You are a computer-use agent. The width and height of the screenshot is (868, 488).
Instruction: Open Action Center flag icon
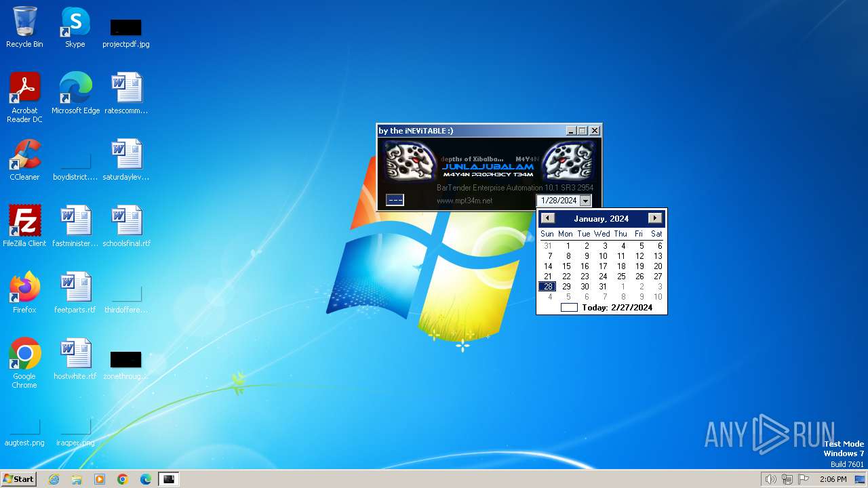[804, 479]
